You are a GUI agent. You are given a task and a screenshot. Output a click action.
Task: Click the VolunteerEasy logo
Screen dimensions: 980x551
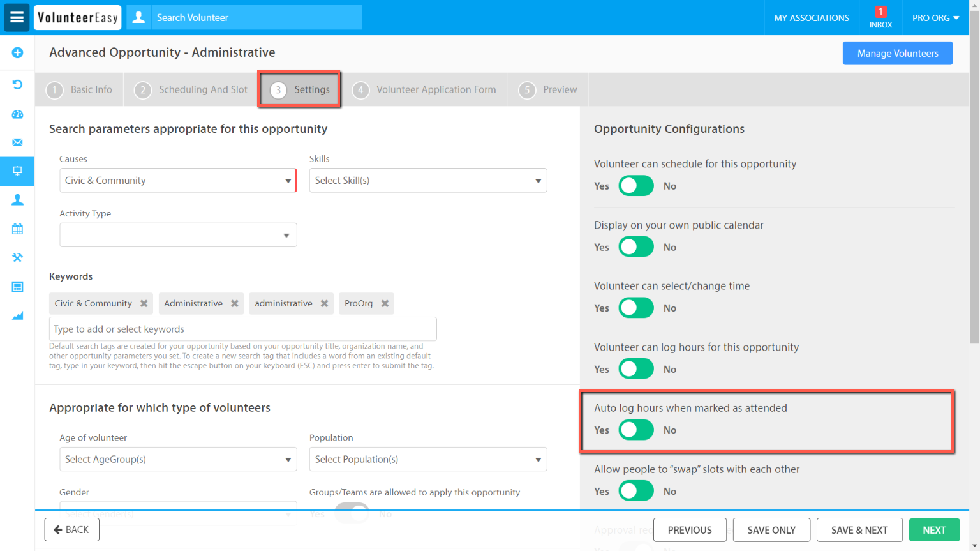[x=78, y=17]
